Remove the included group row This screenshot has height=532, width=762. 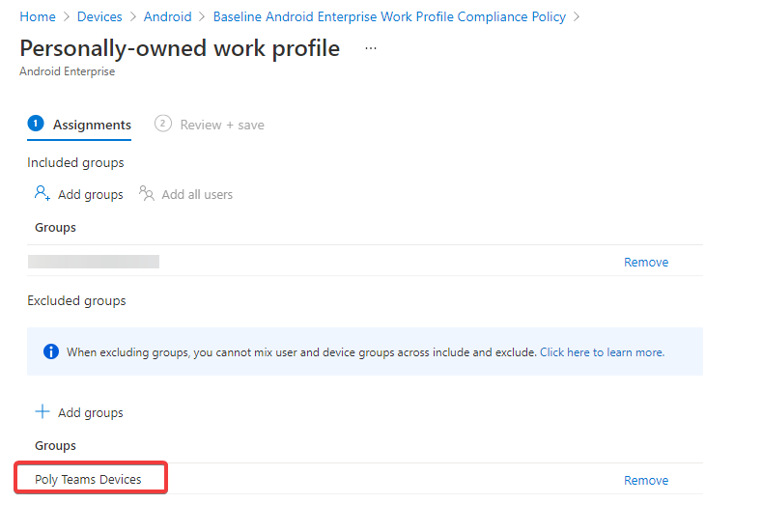click(646, 262)
